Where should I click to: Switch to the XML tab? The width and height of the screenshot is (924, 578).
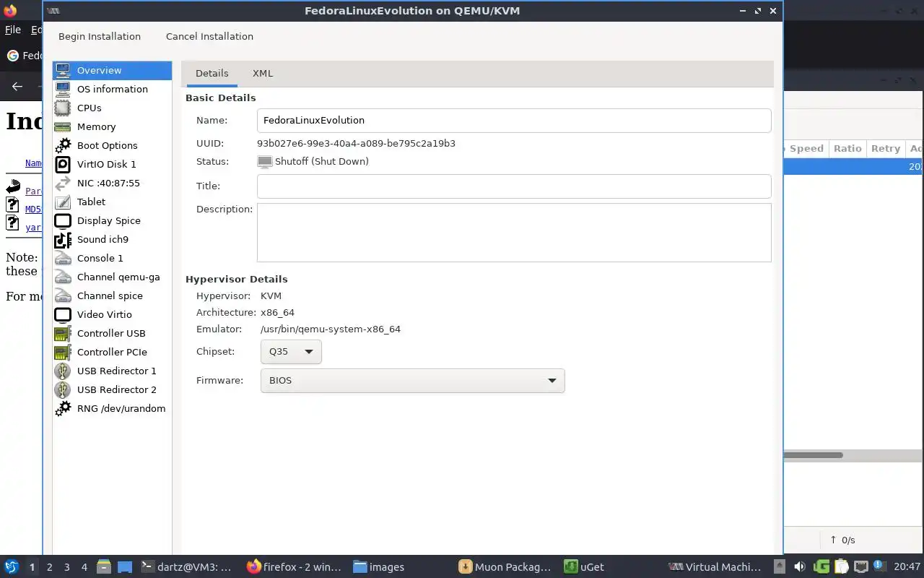click(x=263, y=73)
